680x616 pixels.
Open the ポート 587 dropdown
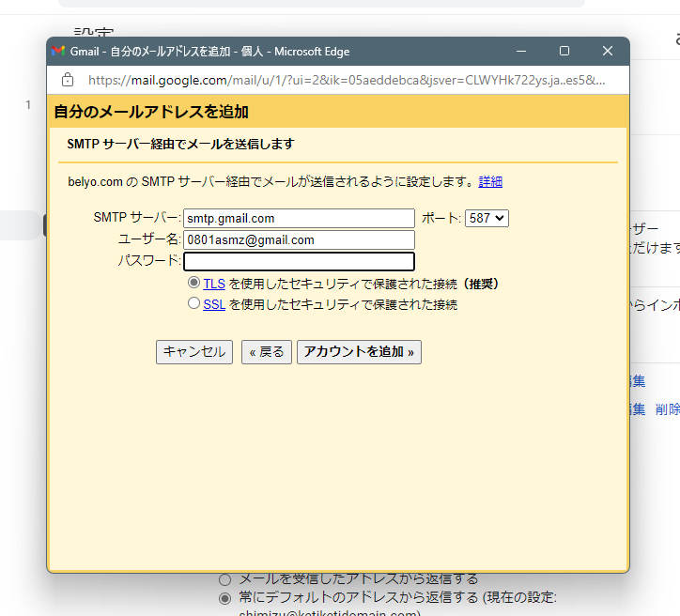point(487,218)
